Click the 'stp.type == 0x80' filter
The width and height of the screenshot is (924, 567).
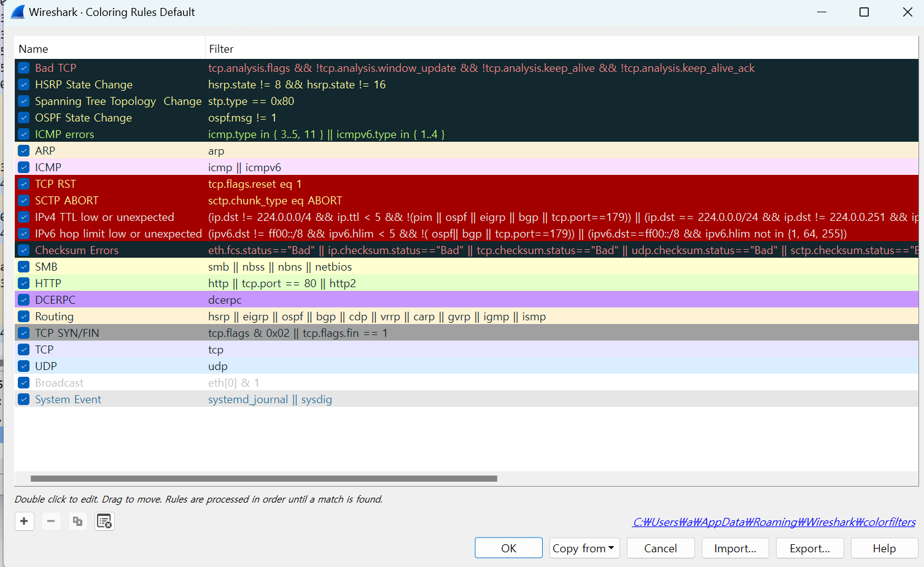[x=251, y=101]
